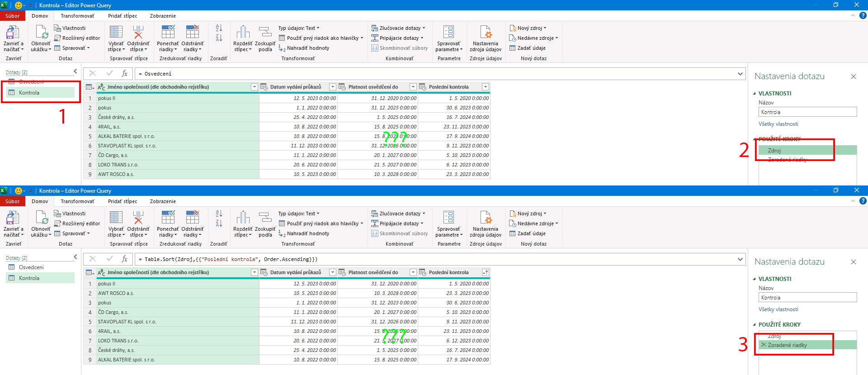Click Všetky vlastnosti link in lower window
868x375 pixels.
[x=778, y=309]
